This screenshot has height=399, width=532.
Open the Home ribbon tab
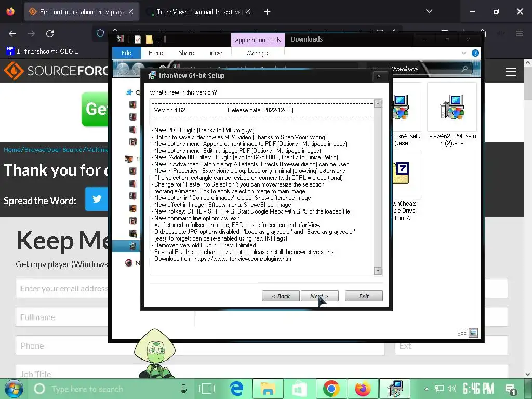click(156, 53)
